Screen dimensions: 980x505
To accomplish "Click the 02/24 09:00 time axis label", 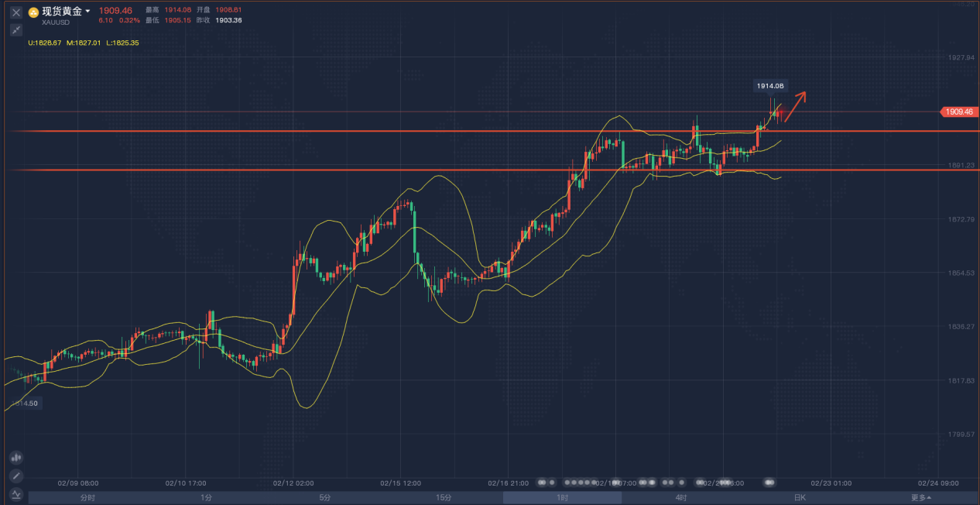I will (938, 483).
